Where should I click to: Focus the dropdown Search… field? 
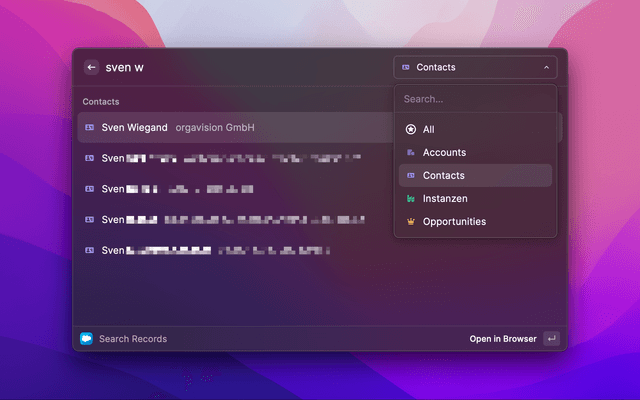click(475, 99)
